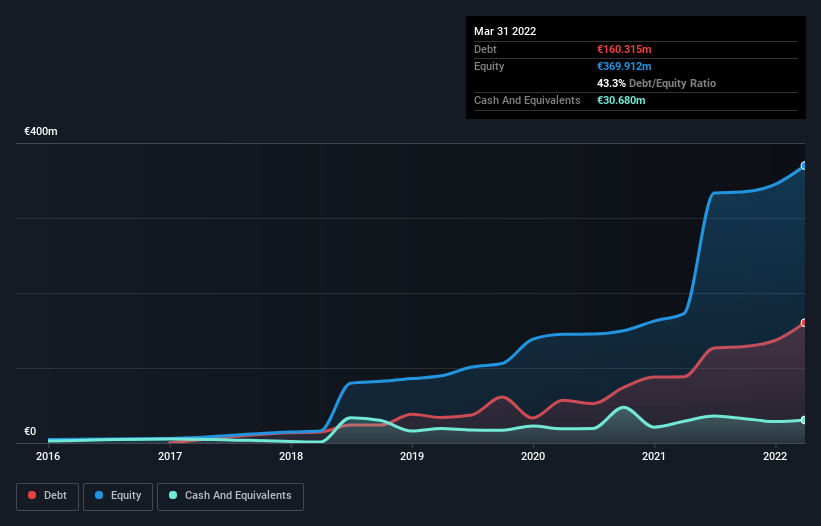
Task: Click the red Debt endpoint marker
Action: tap(804, 323)
